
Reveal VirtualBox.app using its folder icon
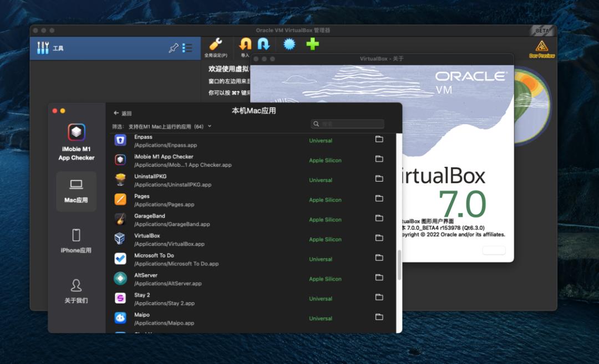point(379,238)
